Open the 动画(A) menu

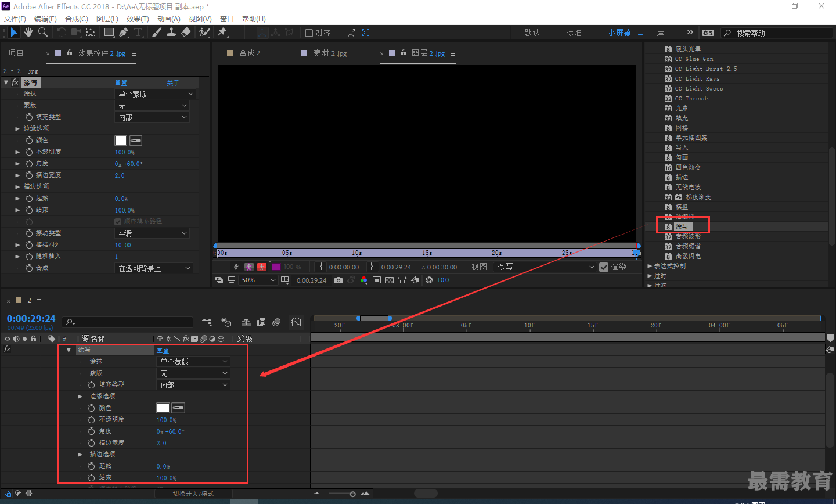168,19
